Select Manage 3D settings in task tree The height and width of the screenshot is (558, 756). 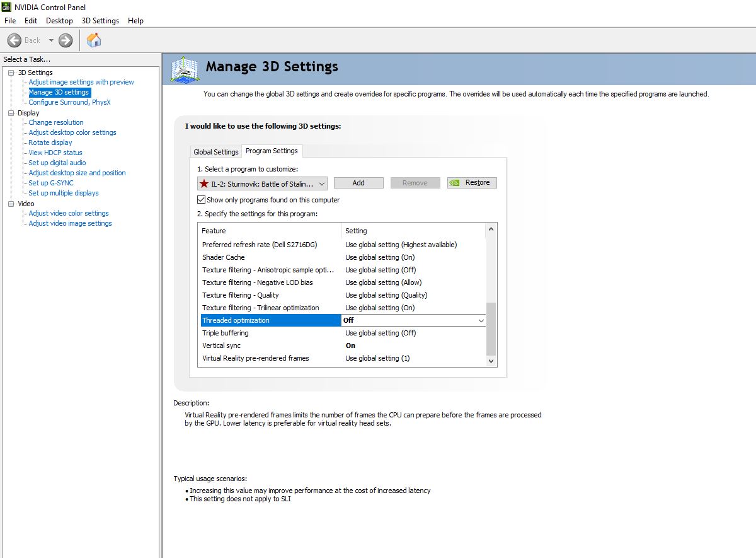(59, 92)
